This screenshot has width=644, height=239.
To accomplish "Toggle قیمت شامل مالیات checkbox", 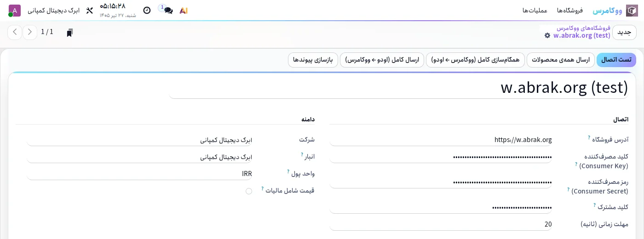I will [249, 191].
